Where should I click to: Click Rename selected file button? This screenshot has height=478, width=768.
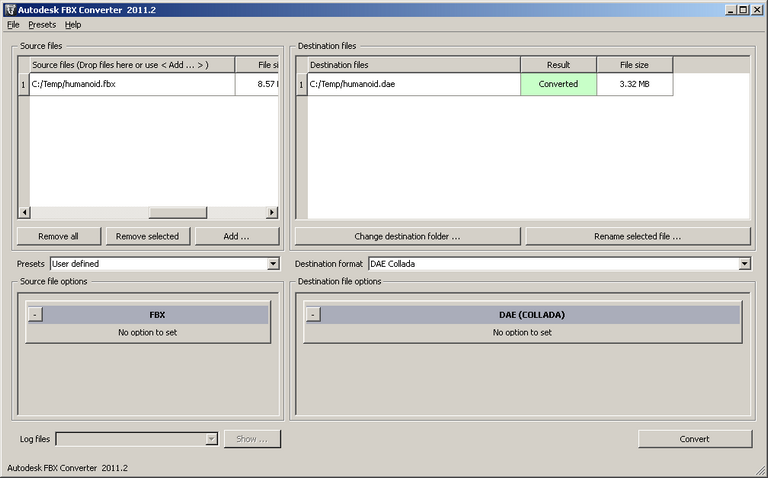pos(637,236)
